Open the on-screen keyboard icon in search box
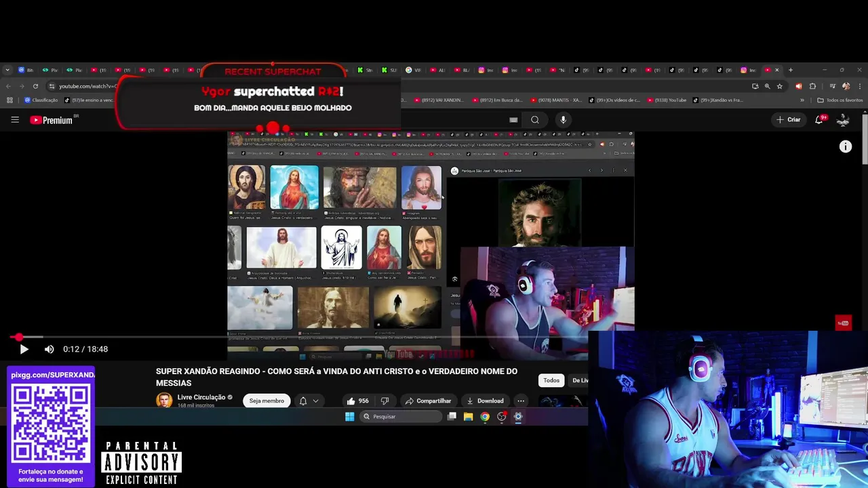Image resolution: width=868 pixels, height=488 pixels. pyautogui.click(x=513, y=120)
